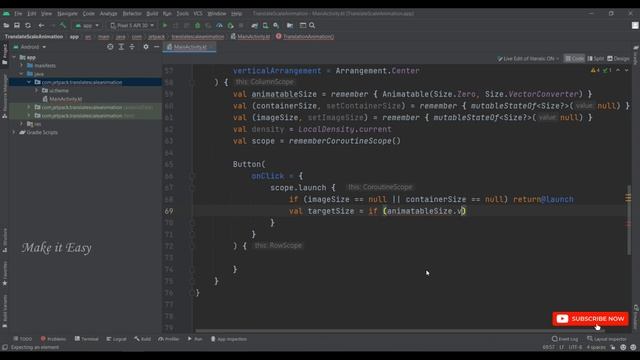Click the Search Everywhere magnifier icon
The width and height of the screenshot is (640, 360).
click(312, 25)
